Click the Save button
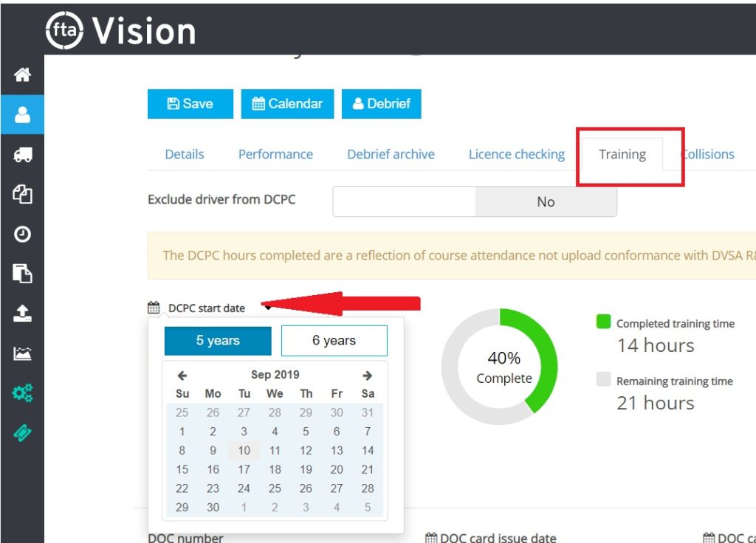 (x=190, y=103)
